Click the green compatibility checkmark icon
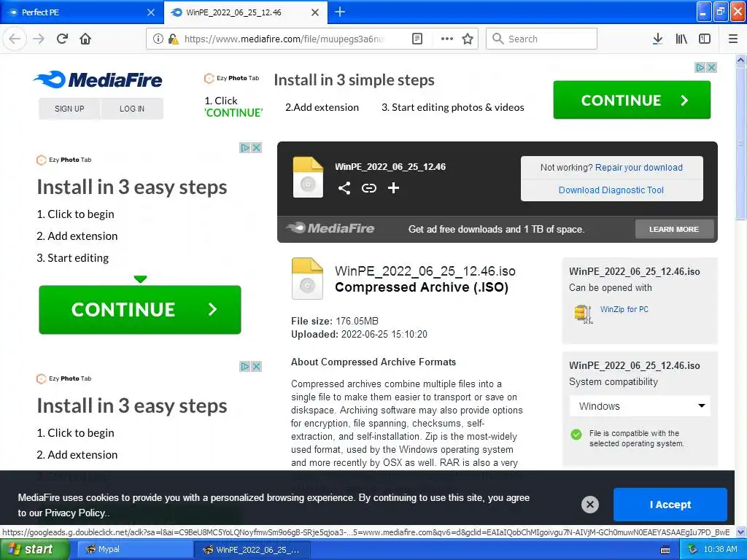 pyautogui.click(x=576, y=435)
